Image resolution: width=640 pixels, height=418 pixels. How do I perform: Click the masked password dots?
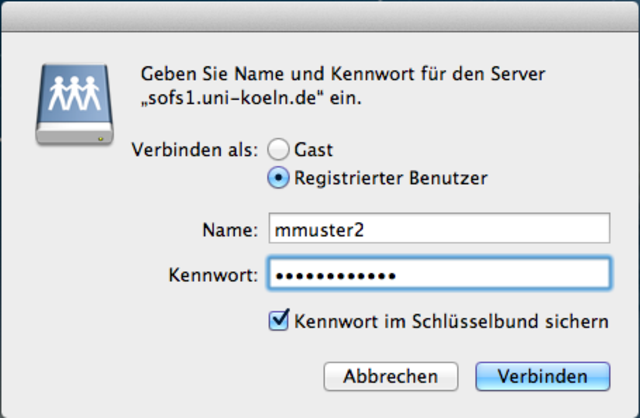[336, 276]
